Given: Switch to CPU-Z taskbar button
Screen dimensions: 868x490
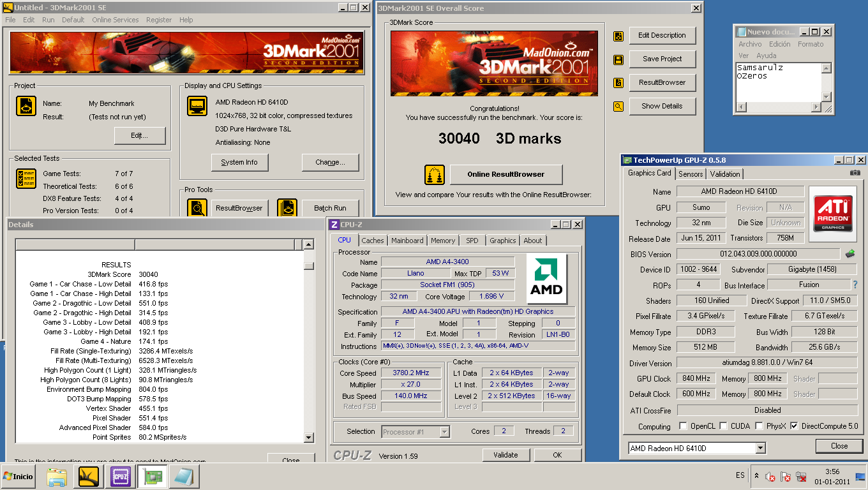Looking at the screenshot, I should [x=121, y=477].
